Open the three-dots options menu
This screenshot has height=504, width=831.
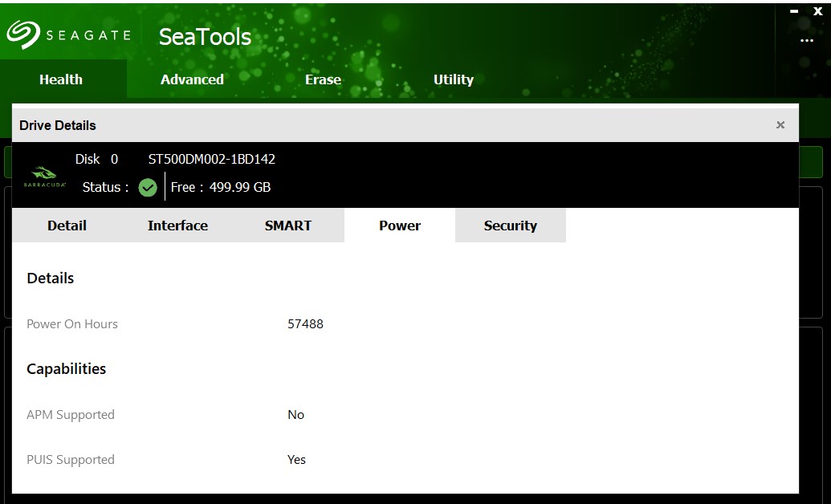(806, 40)
